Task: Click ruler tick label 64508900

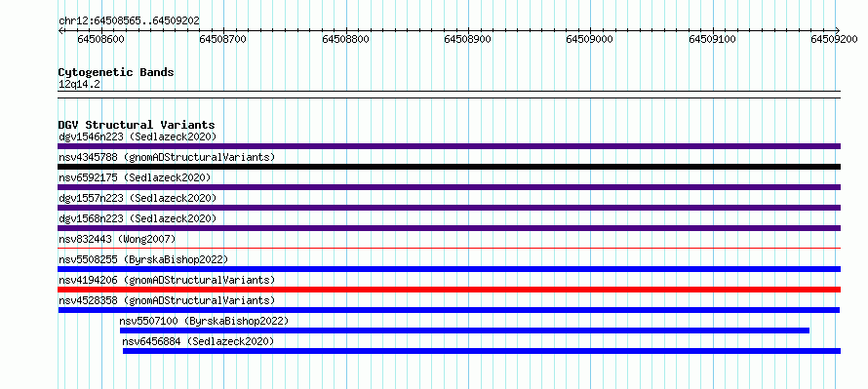Action: tap(468, 39)
